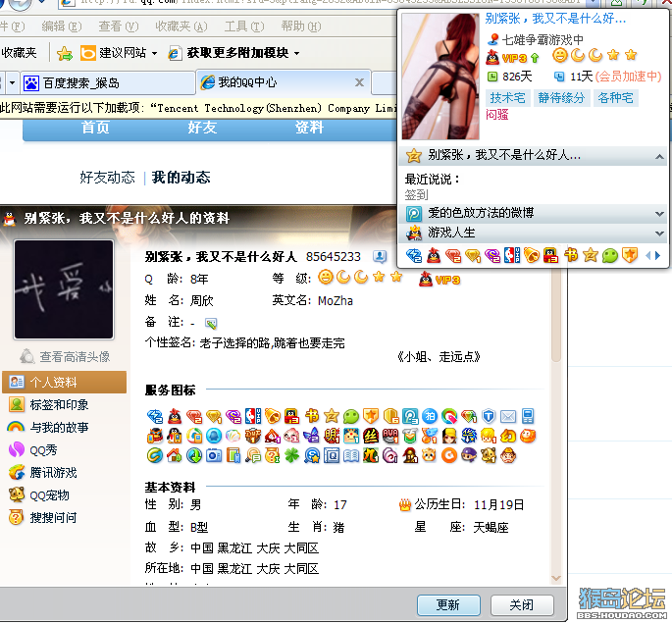
Task: Open the 工具(T) menu
Action: [x=244, y=26]
